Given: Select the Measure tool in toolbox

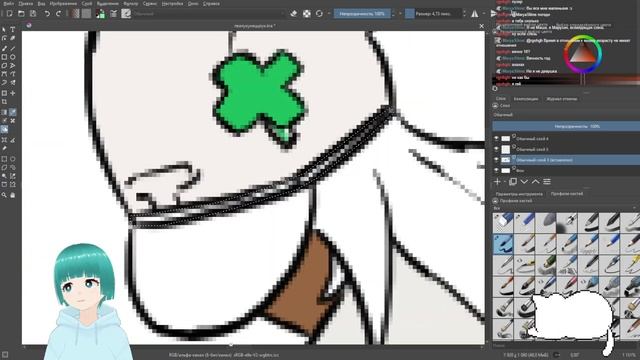Looking at the screenshot, I should pos(13,140).
